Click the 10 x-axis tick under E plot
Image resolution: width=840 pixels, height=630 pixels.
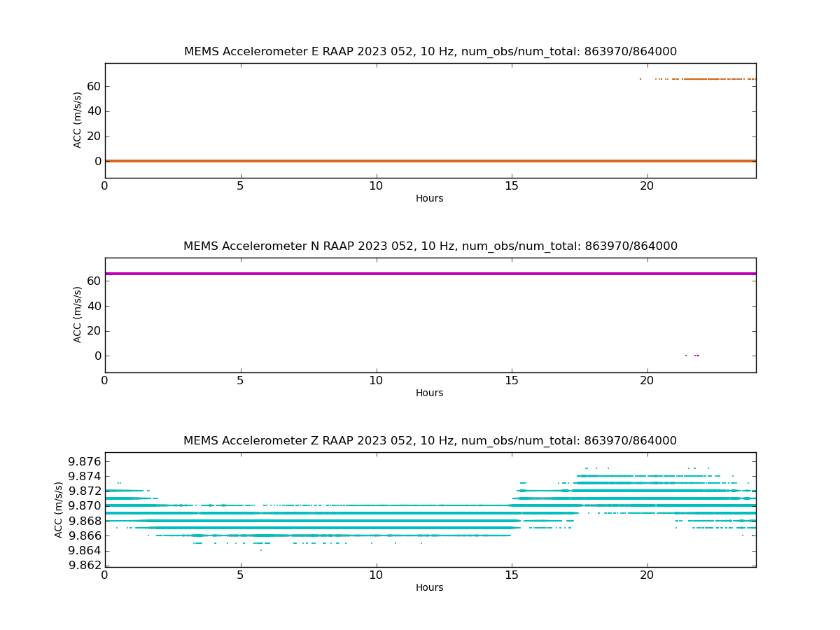coord(376,186)
